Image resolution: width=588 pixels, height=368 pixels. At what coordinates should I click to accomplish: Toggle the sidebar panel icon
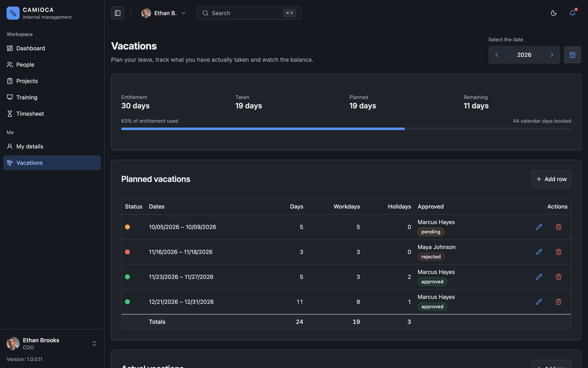pos(118,13)
